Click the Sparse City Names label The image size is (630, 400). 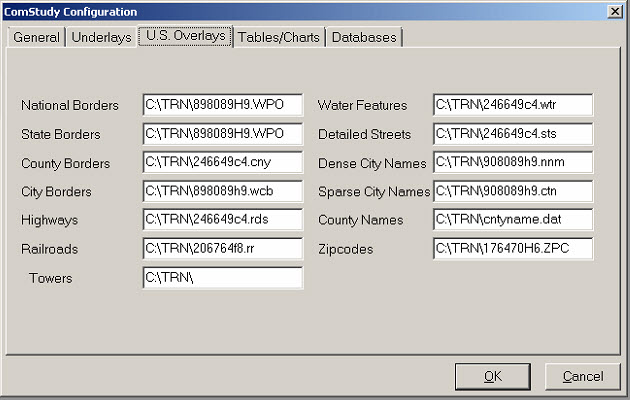(x=374, y=192)
